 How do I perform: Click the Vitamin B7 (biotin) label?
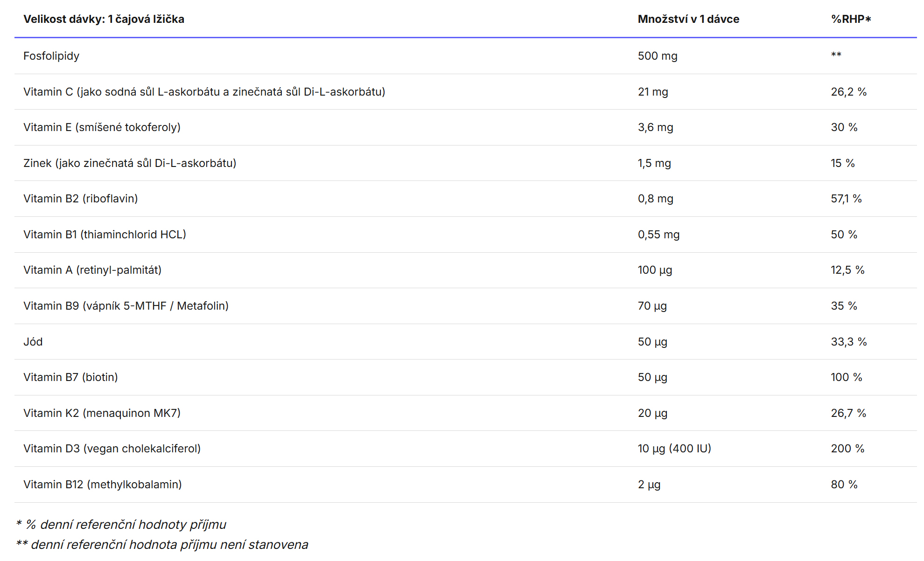70,377
